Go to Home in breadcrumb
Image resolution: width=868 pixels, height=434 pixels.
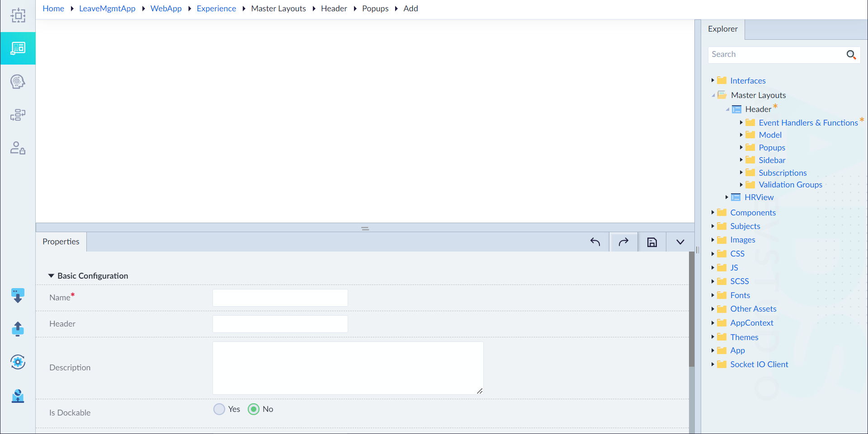pyautogui.click(x=53, y=9)
